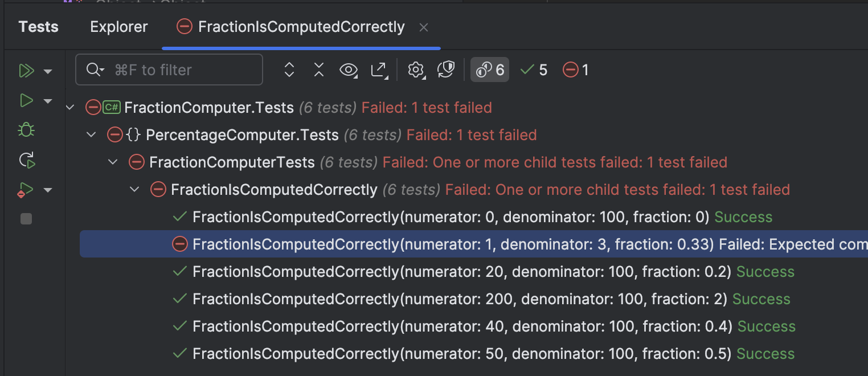The height and width of the screenshot is (376, 868).
Task: Rerun failed tests using the circular arrow icon
Action: [26, 161]
